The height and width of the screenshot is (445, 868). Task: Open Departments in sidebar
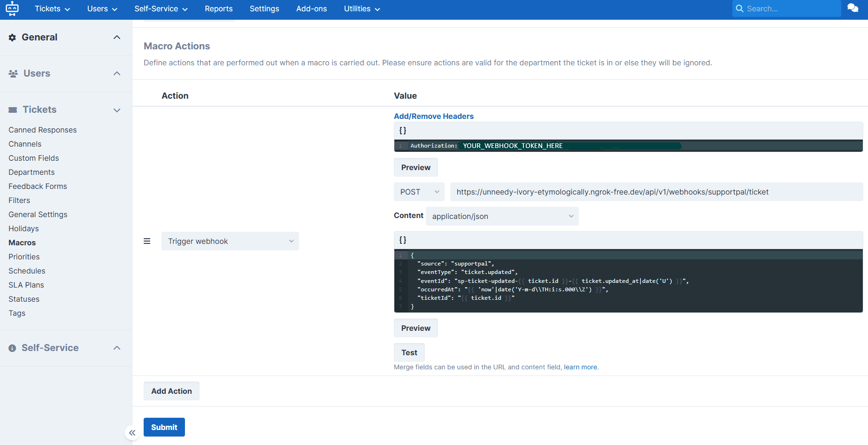coord(31,172)
